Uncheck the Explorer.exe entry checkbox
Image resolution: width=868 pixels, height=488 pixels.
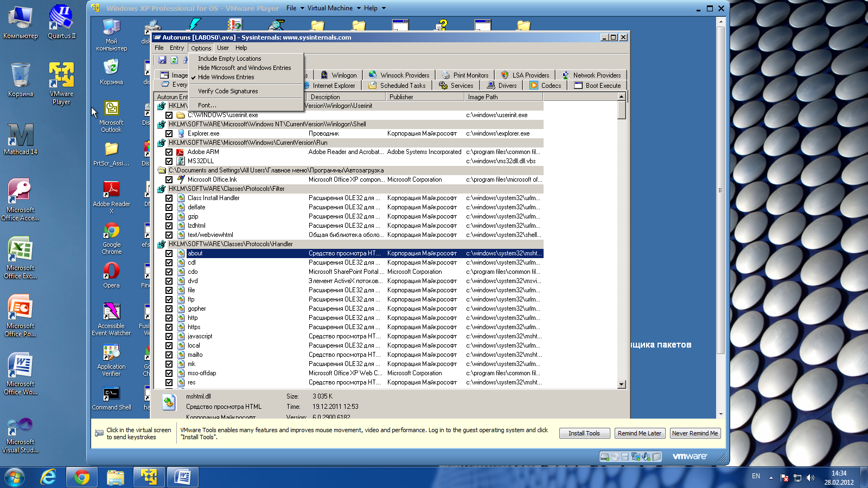click(x=169, y=134)
